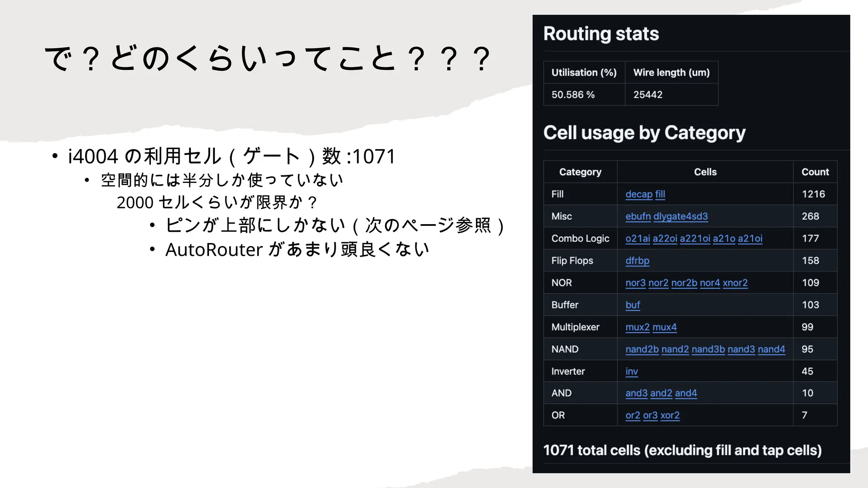The height and width of the screenshot is (488, 868).
Task: Select the Utilisation value 50.586 %
Action: (573, 94)
